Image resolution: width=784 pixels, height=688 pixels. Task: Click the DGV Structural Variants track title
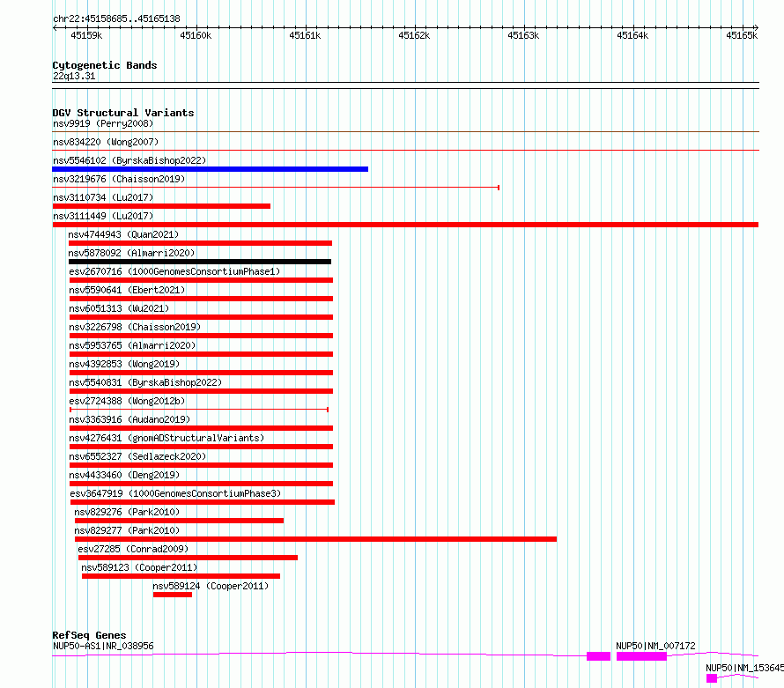coord(123,113)
